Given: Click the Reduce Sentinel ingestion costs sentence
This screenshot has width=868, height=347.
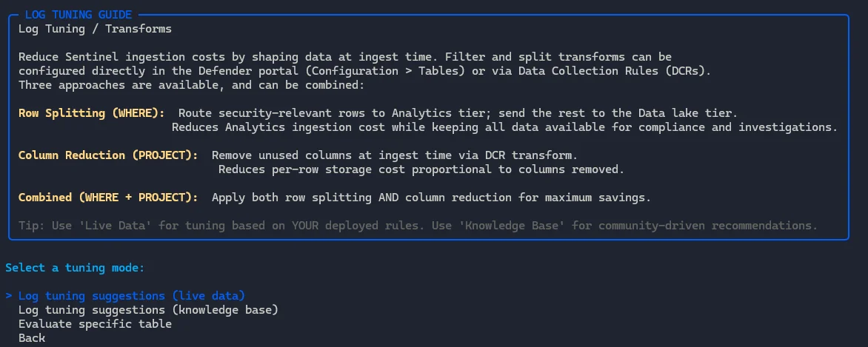Looking at the screenshot, I should 345,57.
